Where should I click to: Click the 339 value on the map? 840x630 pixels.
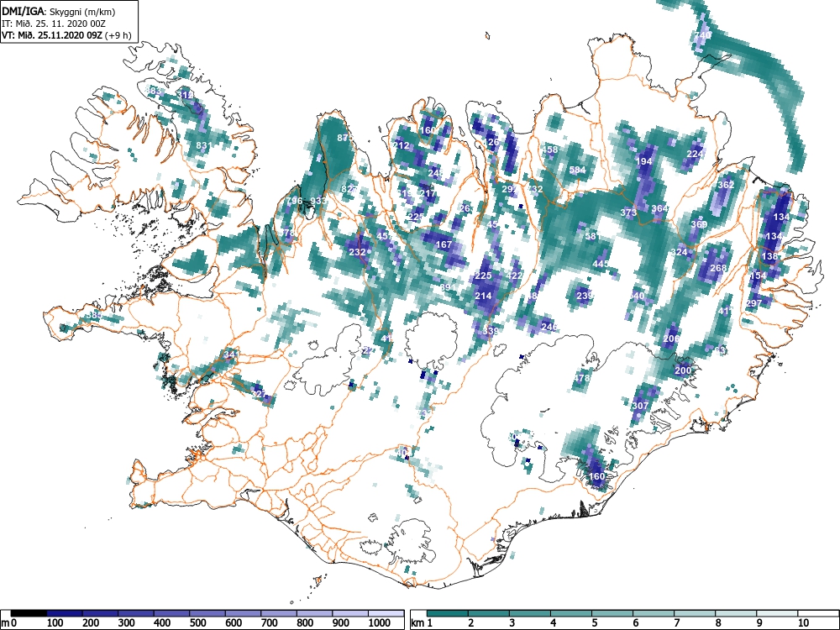coord(491,331)
